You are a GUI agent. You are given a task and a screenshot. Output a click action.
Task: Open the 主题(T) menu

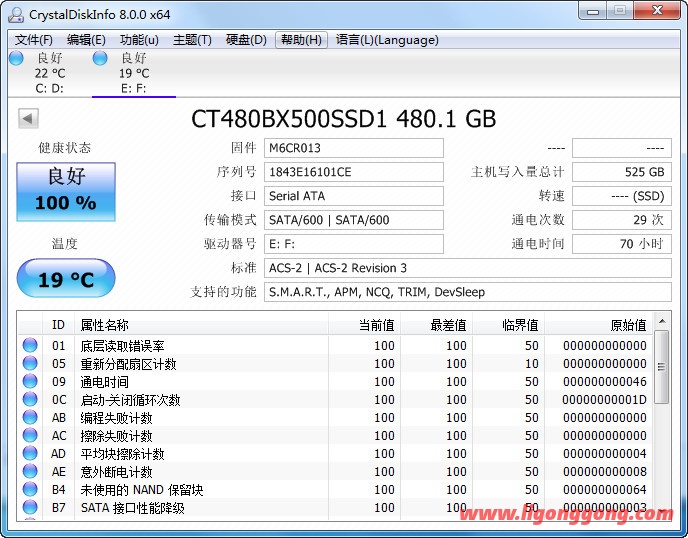(192, 40)
